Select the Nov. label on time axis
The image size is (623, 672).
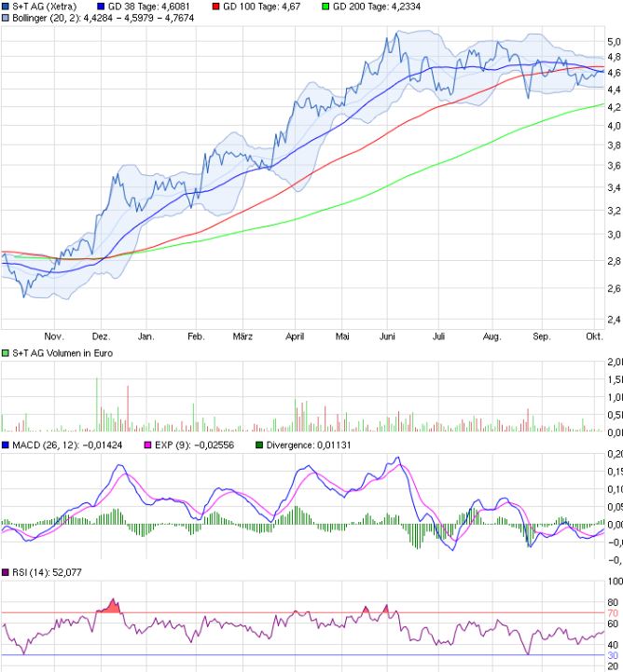(x=53, y=336)
